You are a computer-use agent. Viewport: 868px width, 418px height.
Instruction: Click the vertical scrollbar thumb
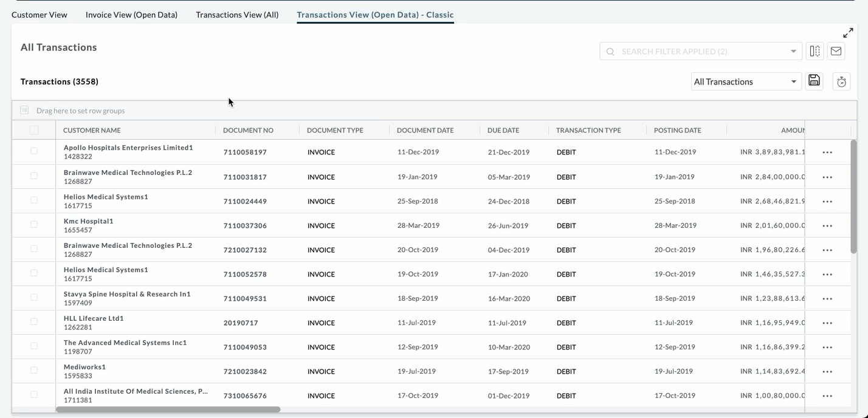click(853, 196)
